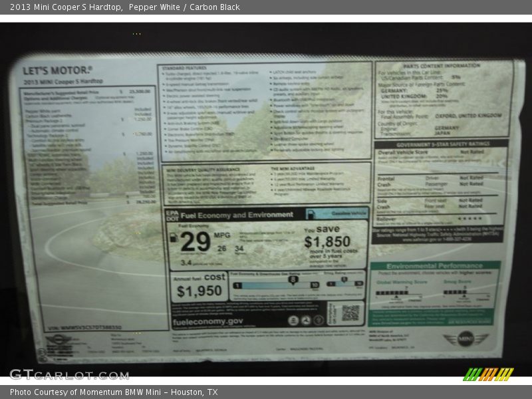Click the 'GERMANY: 25%' parts content line
This screenshot has width=532, height=399.
(414, 90)
